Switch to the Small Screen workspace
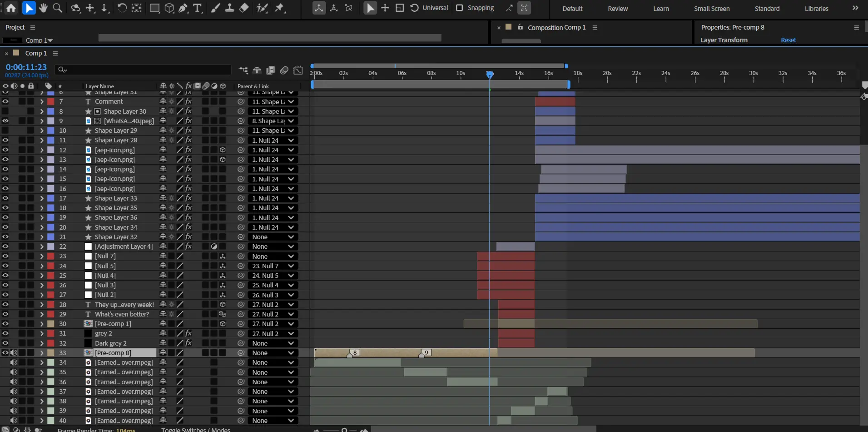The height and width of the screenshot is (432, 868). point(711,9)
